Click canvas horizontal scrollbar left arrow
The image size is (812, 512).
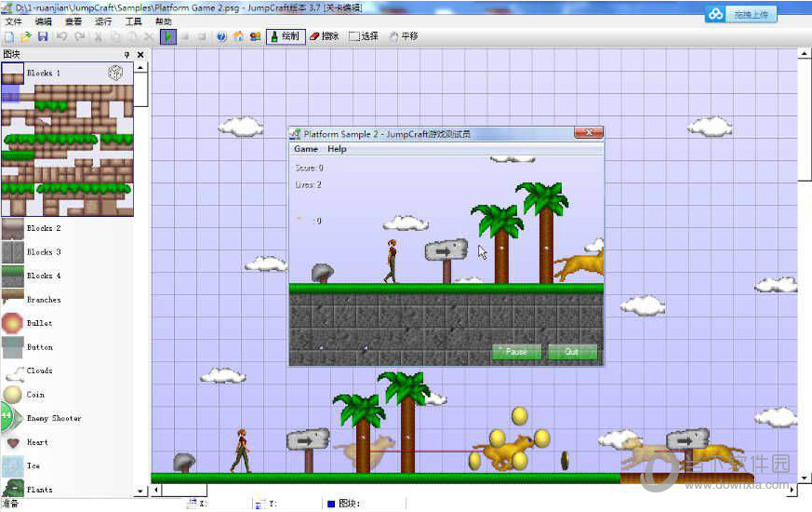click(157, 490)
